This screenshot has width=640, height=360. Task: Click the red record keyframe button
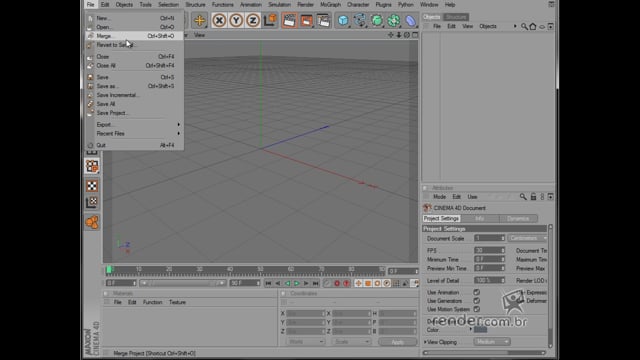pyautogui.click(x=337, y=283)
